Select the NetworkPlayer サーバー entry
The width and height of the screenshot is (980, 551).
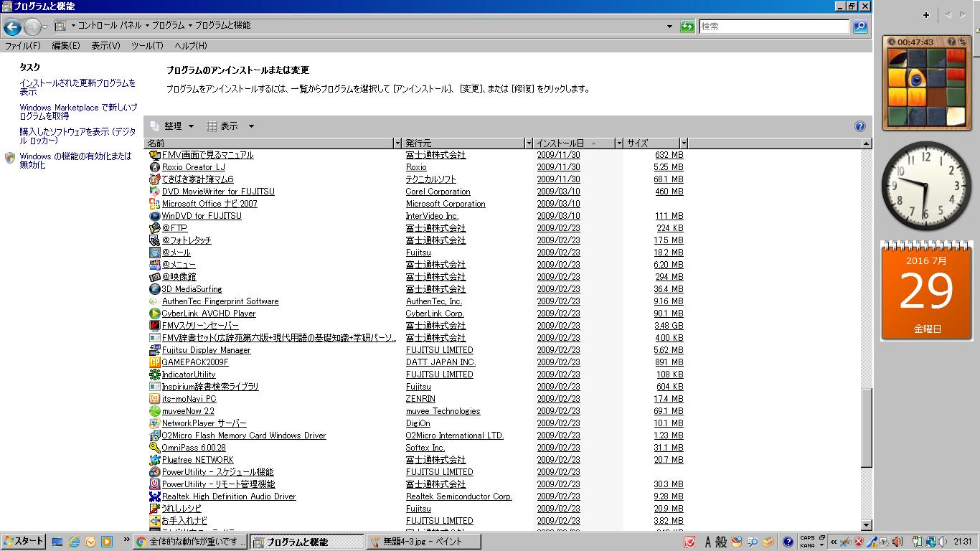[x=204, y=423]
